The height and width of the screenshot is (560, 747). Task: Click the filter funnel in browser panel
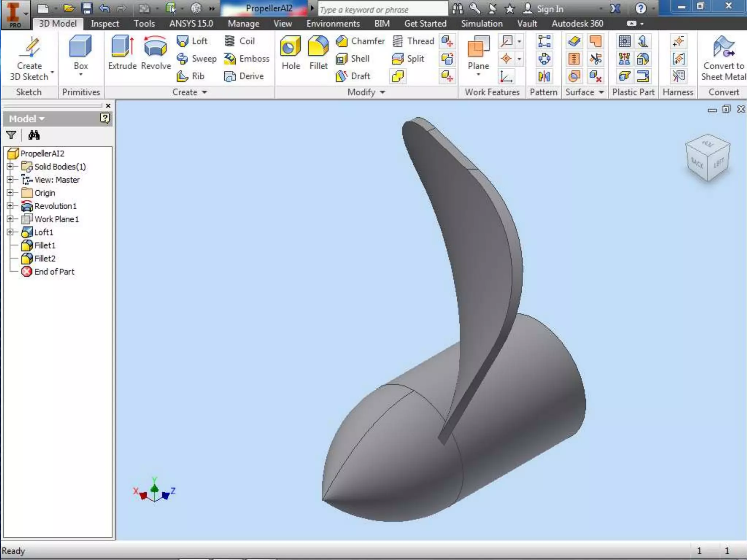click(11, 135)
